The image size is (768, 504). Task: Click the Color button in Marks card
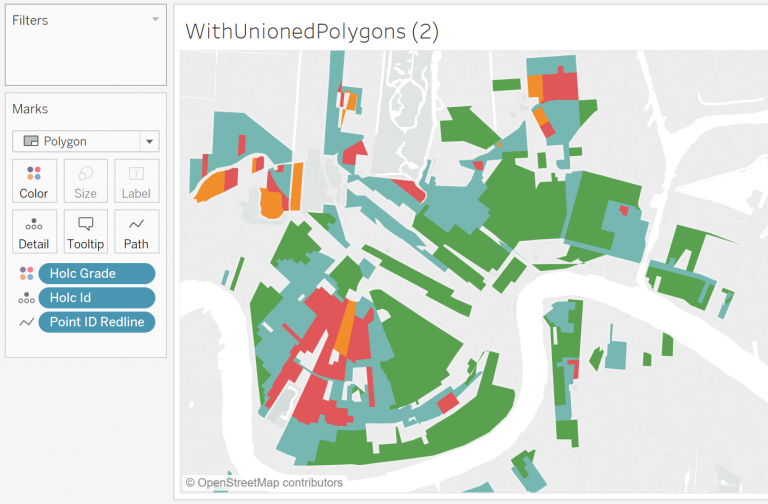pyautogui.click(x=34, y=180)
